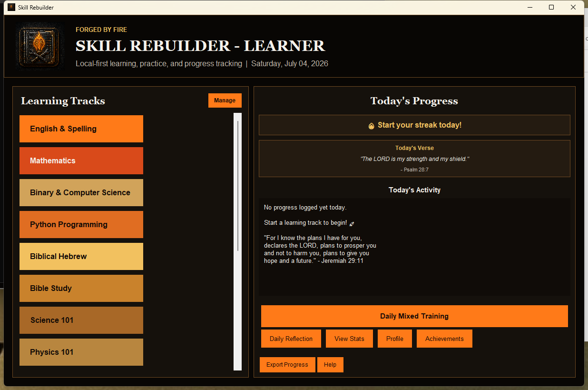Click the SKILL REBUILDER - LEARNER title
The height and width of the screenshot is (390, 588).
(200, 46)
